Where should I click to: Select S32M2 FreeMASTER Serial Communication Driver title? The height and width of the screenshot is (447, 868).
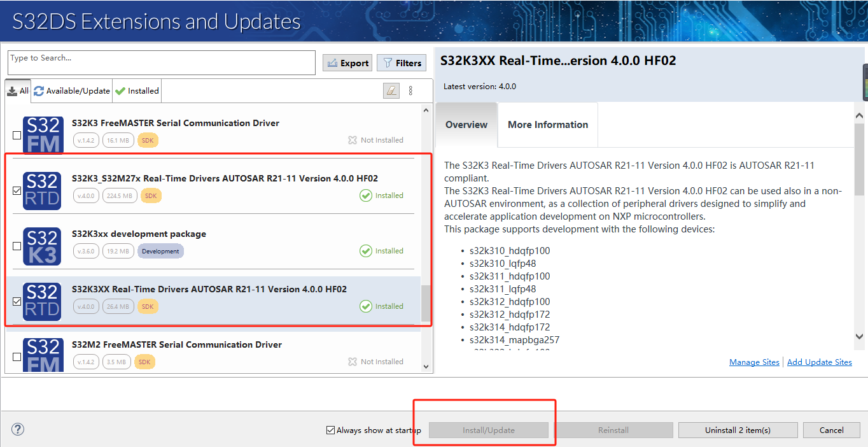177,344
